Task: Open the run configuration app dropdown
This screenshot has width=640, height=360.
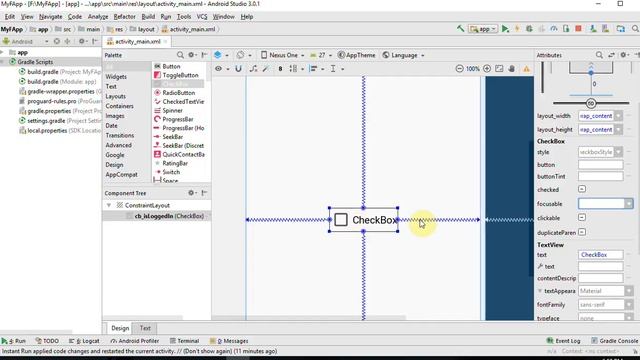Action: pyautogui.click(x=484, y=29)
